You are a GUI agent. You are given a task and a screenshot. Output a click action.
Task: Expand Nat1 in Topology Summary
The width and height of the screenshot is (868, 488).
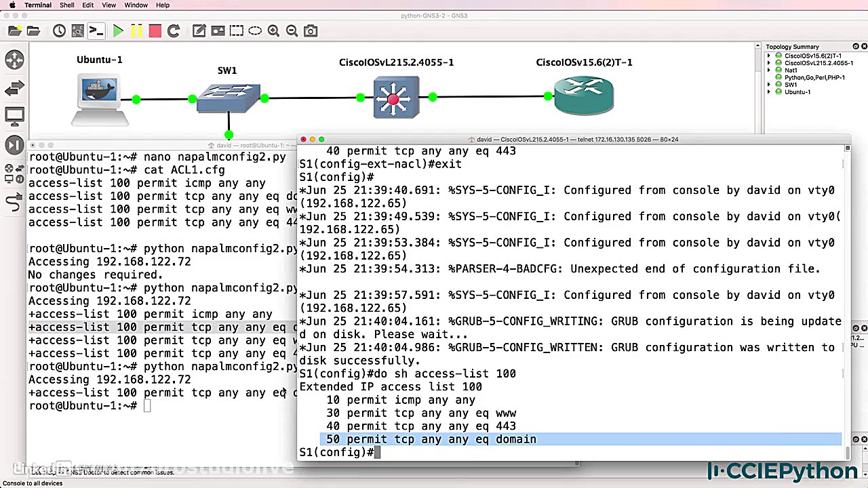(769, 70)
